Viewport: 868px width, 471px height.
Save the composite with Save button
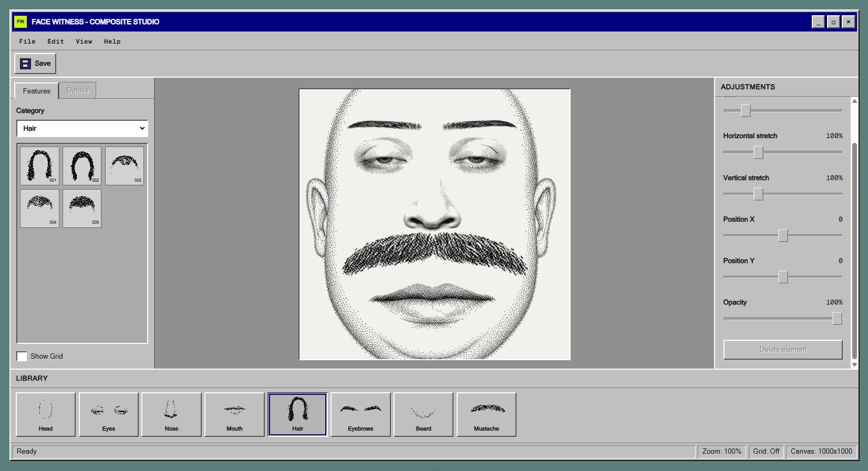pyautogui.click(x=35, y=64)
